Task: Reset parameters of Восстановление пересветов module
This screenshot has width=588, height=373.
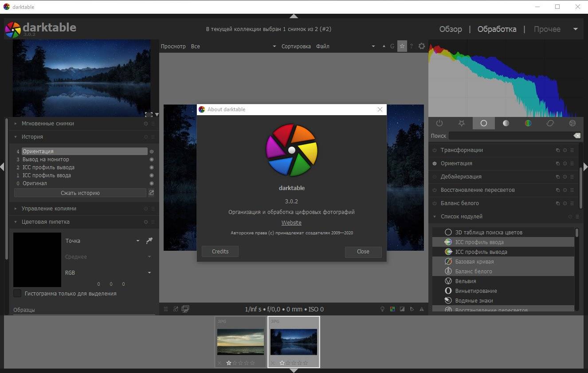Action: click(565, 190)
